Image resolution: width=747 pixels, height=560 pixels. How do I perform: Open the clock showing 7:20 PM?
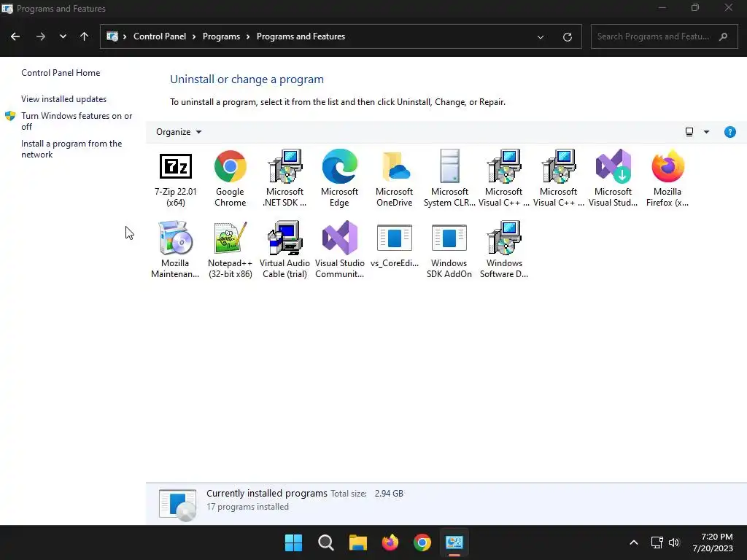coord(713,542)
